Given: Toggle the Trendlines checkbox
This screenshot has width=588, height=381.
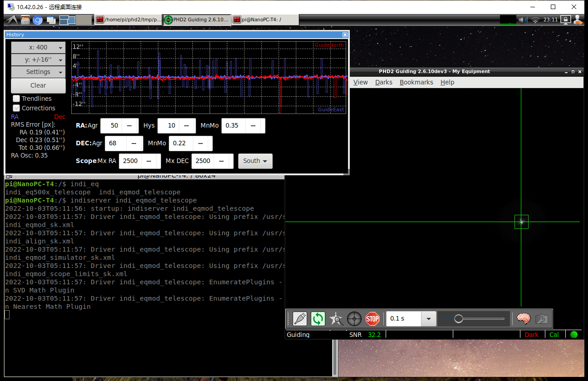Looking at the screenshot, I should [16, 99].
